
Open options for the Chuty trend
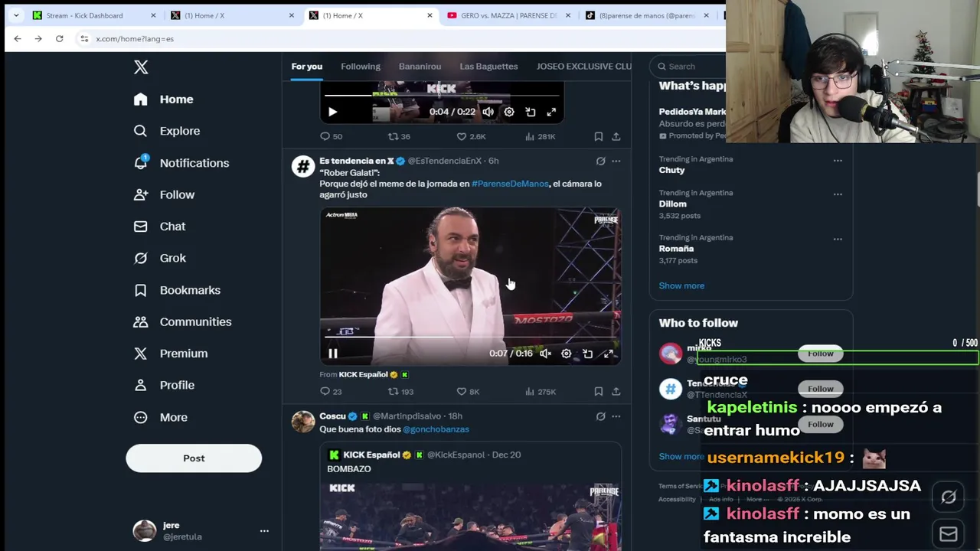tap(838, 161)
